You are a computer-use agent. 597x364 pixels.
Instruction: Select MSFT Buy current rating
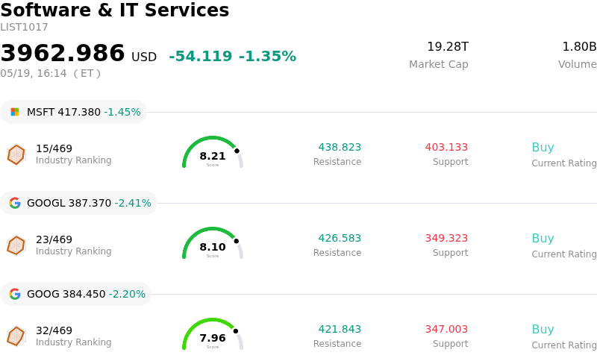point(543,148)
